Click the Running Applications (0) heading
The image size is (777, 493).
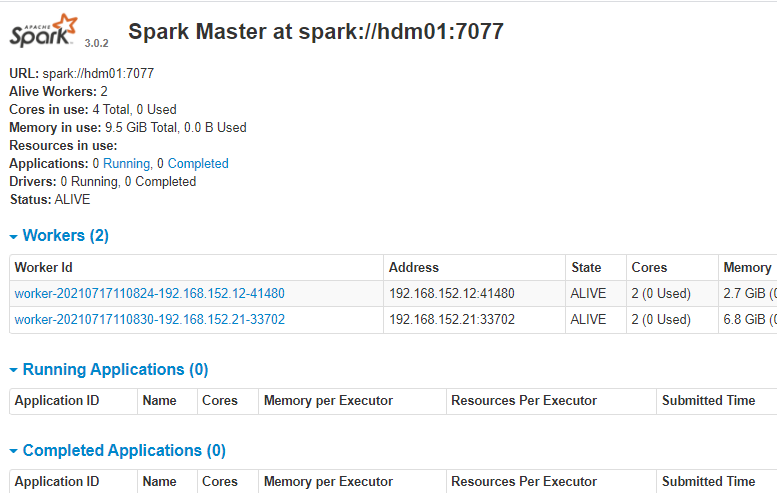click(x=115, y=369)
